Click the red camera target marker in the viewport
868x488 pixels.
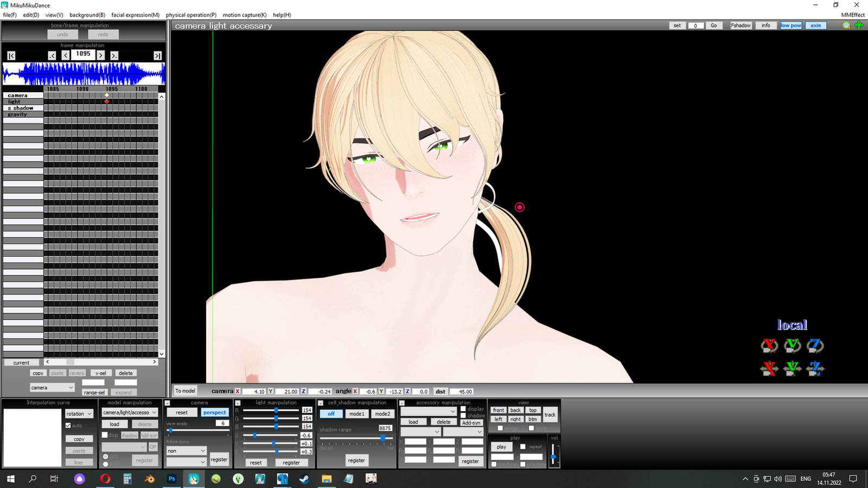[520, 207]
